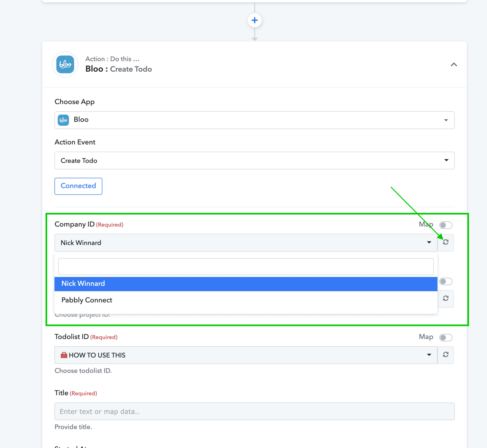Enable the Todolist ID Map switch
Viewport: 487px width, 448px height.
point(445,337)
